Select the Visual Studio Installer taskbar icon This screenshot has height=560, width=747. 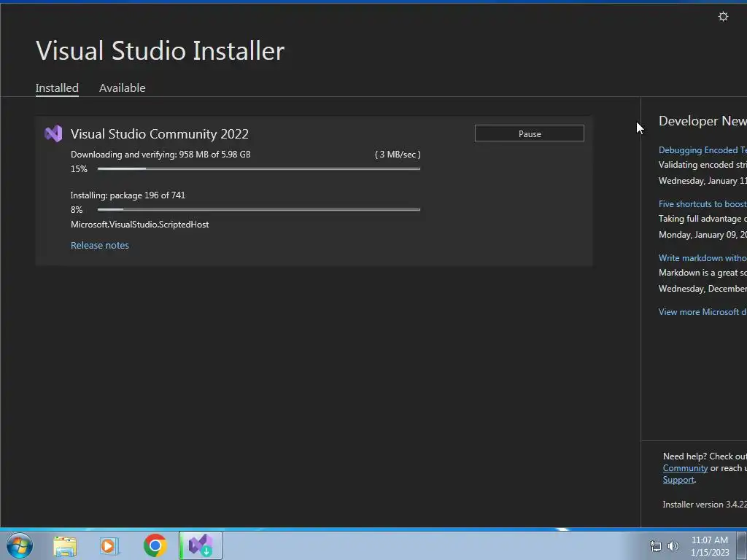click(201, 545)
